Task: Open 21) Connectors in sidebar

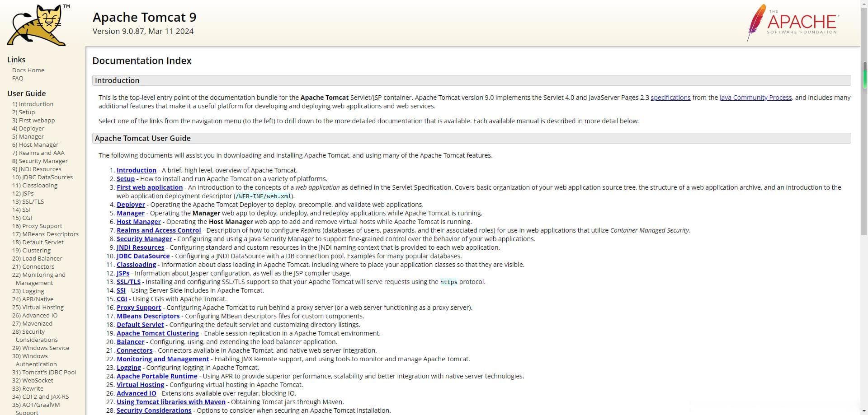Action: [33, 266]
